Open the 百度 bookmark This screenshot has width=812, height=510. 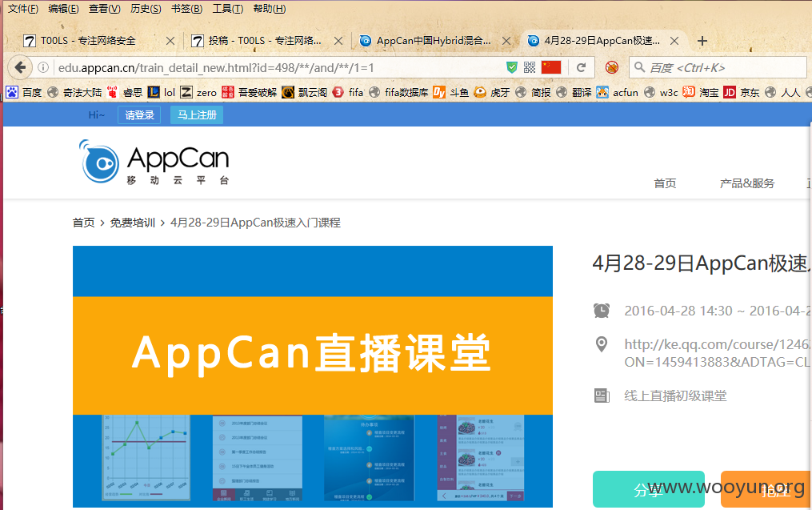pos(24,92)
